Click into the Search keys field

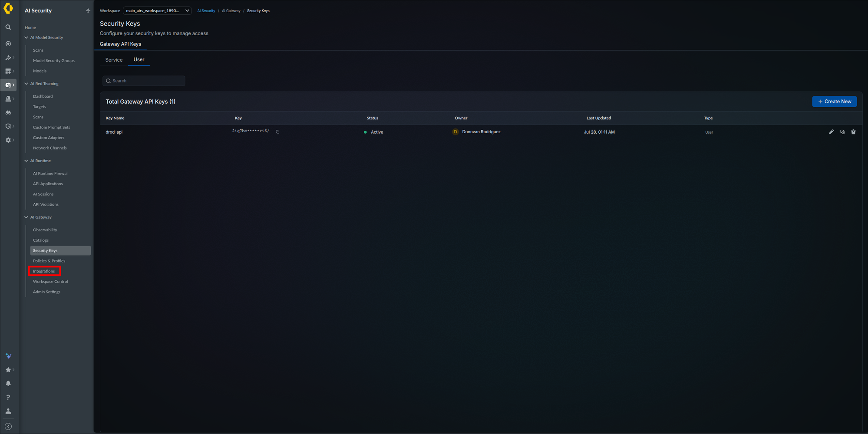click(x=144, y=81)
